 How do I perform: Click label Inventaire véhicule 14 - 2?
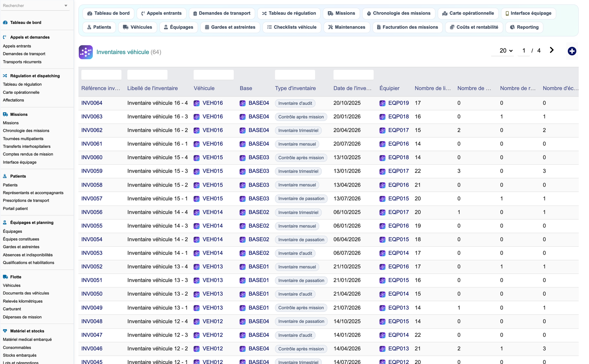158,239
